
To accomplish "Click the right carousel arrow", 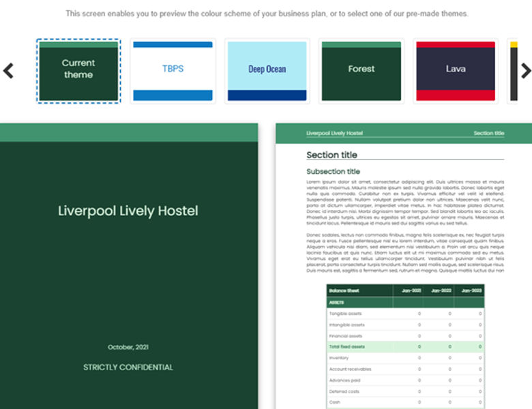I will pos(525,70).
